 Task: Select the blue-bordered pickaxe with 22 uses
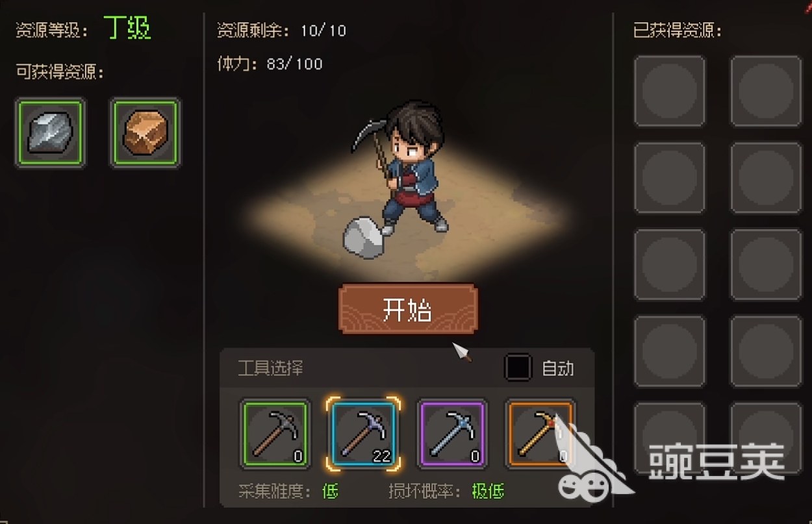click(x=363, y=433)
